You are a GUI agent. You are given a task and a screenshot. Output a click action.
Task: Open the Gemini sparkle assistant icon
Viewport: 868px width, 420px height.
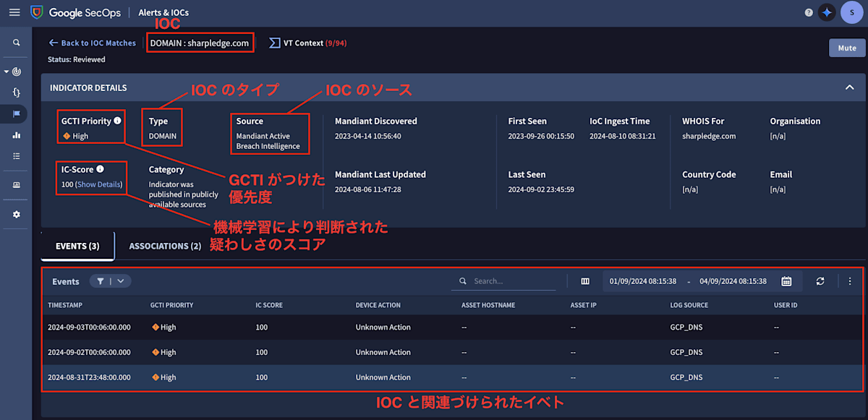(827, 12)
